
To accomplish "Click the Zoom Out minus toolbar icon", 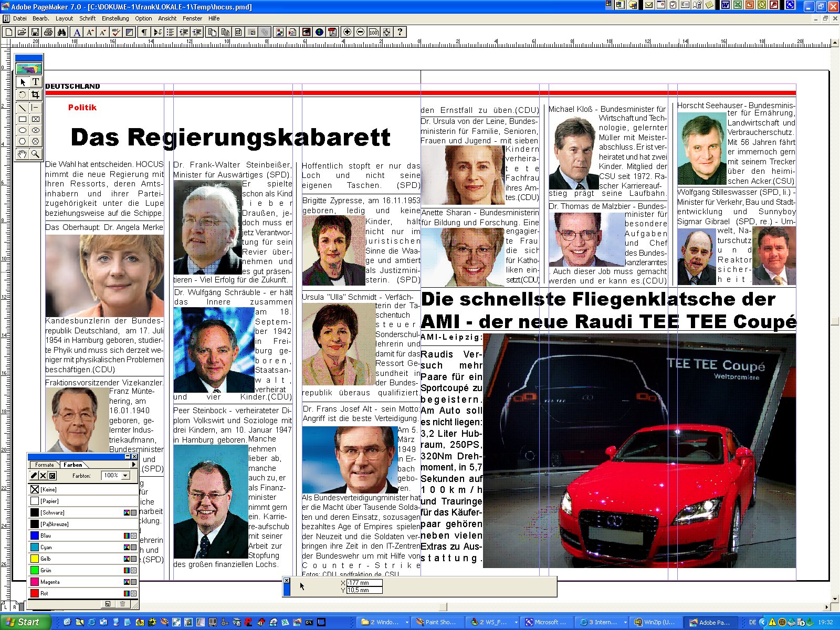I will (x=360, y=32).
